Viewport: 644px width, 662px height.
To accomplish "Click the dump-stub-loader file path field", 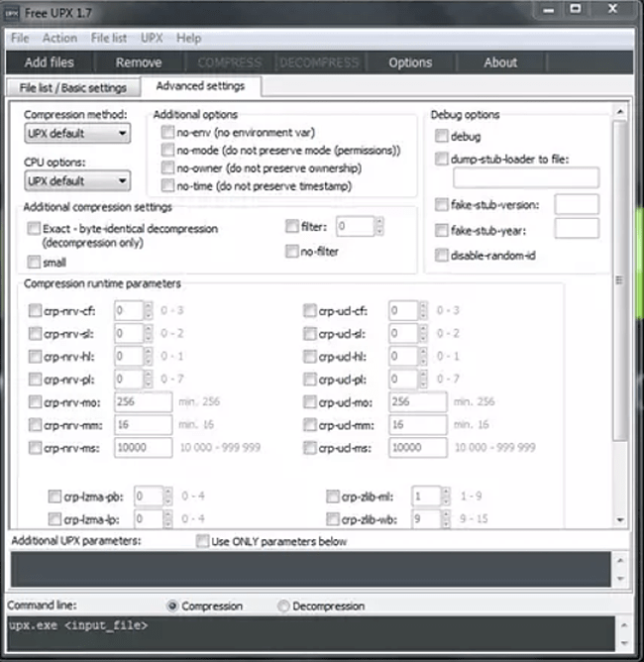I will point(525,178).
